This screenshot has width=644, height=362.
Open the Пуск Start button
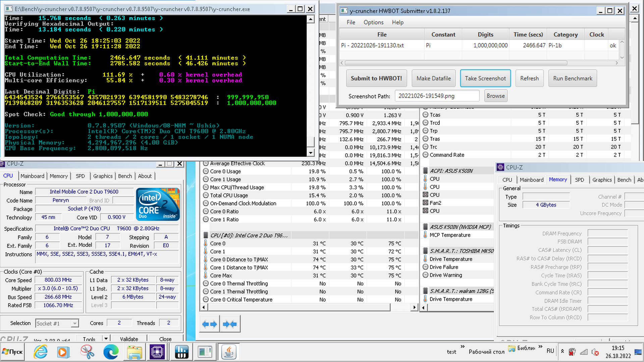click(x=12, y=352)
